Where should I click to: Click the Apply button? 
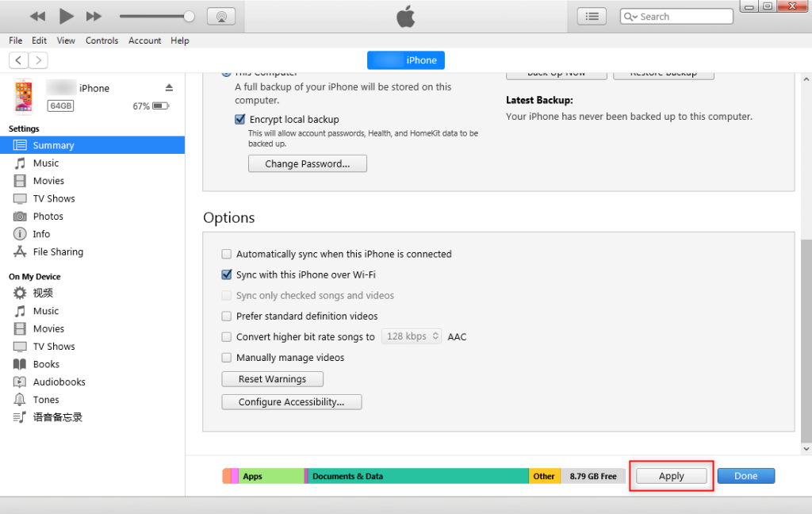coord(671,476)
